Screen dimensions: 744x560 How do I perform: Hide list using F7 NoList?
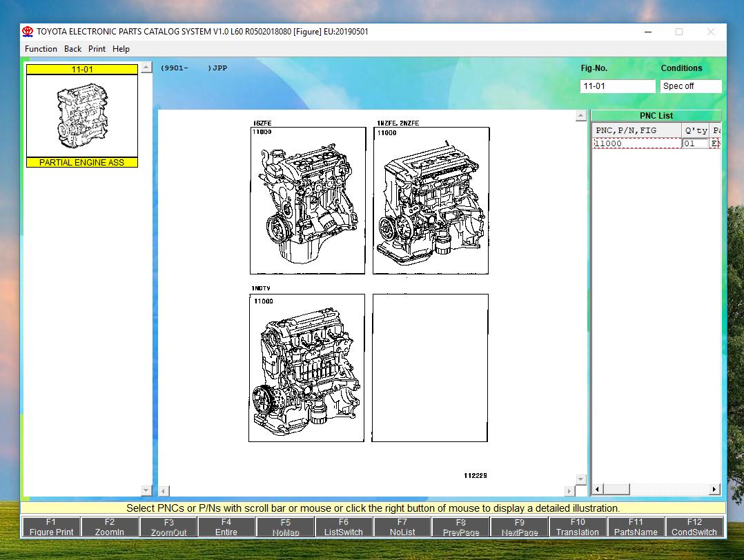pyautogui.click(x=402, y=527)
